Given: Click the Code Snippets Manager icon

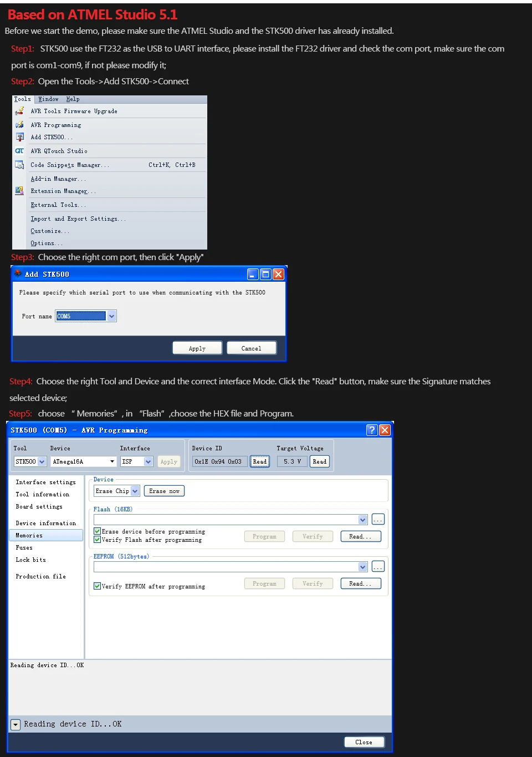Looking at the screenshot, I should (x=19, y=165).
